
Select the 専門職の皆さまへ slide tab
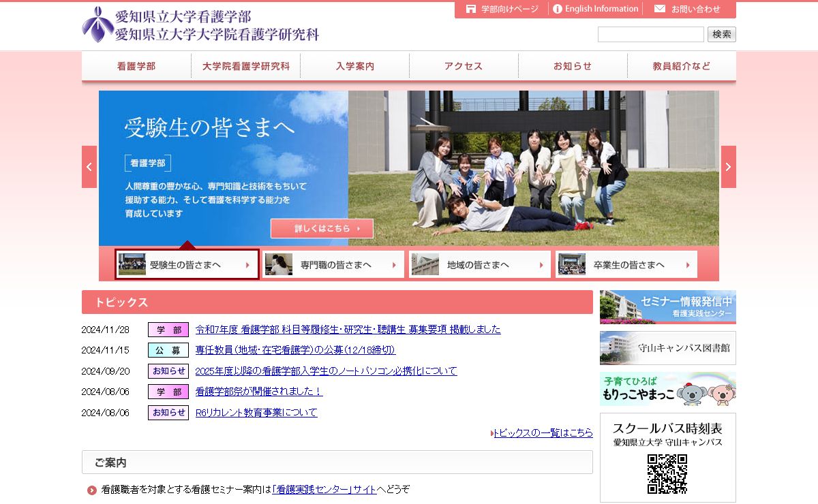tap(334, 264)
